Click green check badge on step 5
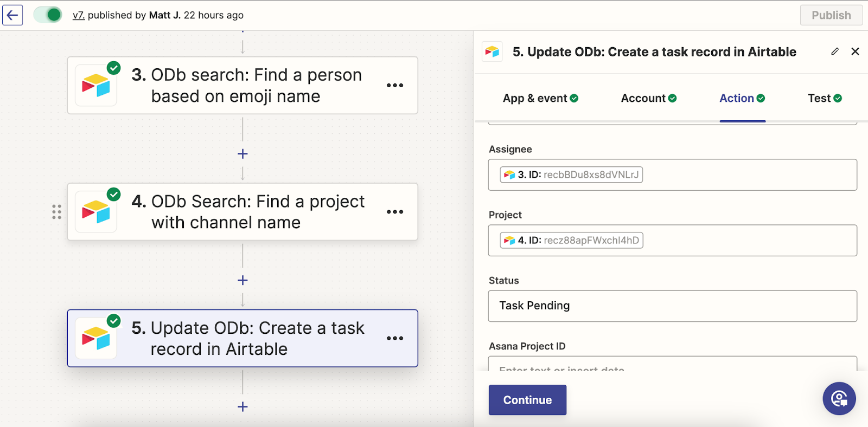868x427 pixels. coord(113,321)
